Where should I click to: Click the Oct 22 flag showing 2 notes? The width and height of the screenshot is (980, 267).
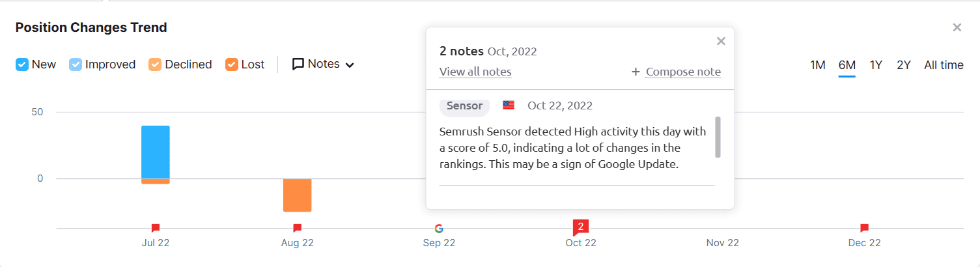581,227
